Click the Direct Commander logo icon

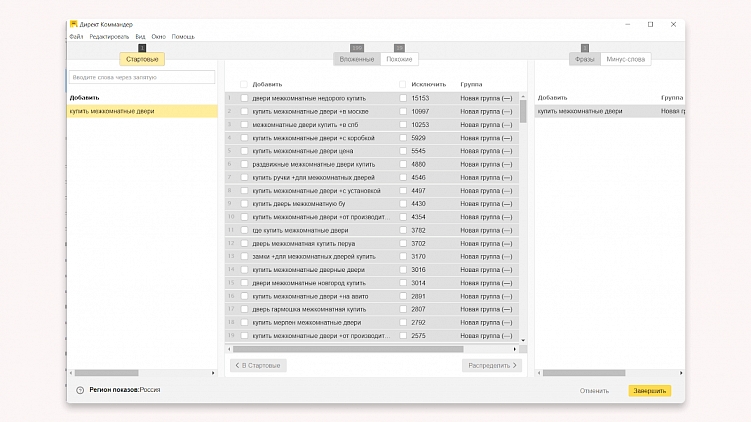(73, 24)
